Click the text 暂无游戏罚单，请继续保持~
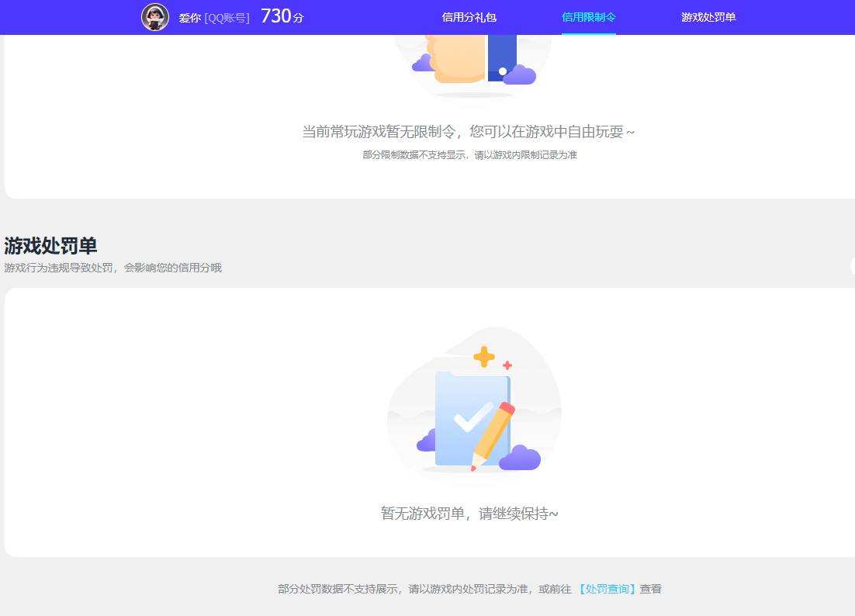855x616 pixels. click(469, 514)
